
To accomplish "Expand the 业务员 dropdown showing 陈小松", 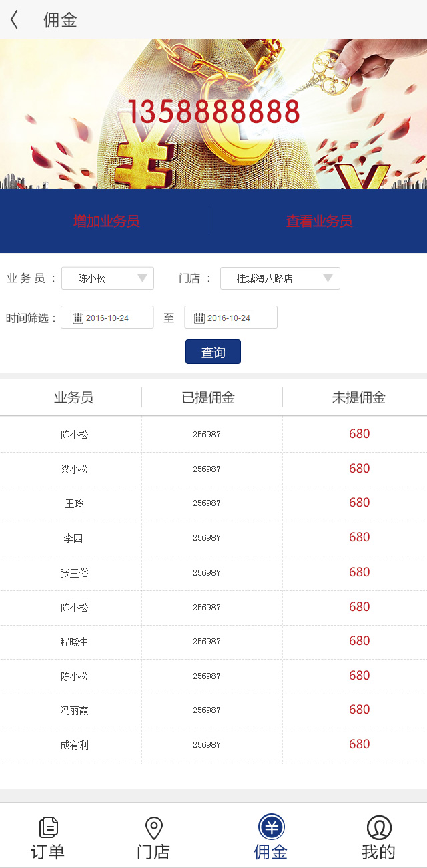I will [x=107, y=278].
